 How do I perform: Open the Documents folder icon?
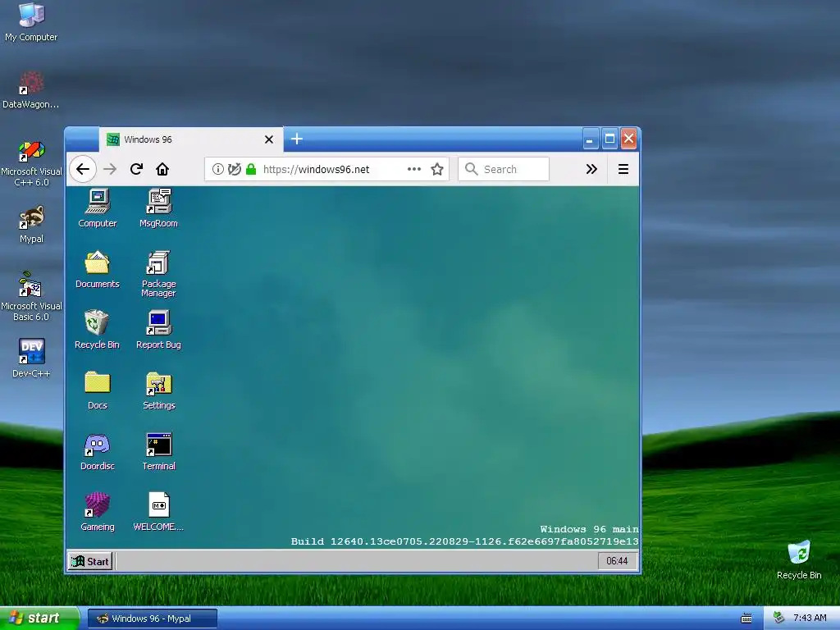pyautogui.click(x=98, y=269)
